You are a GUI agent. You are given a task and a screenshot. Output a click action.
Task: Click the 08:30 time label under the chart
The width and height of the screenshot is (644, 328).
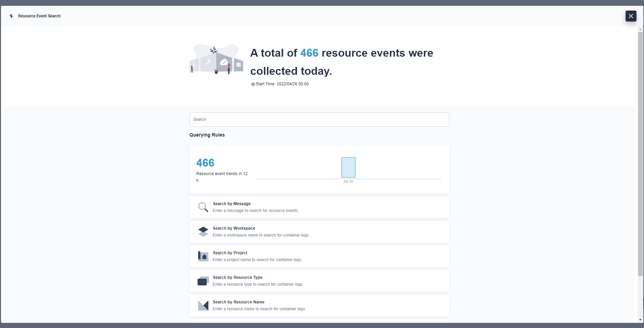coord(348,182)
